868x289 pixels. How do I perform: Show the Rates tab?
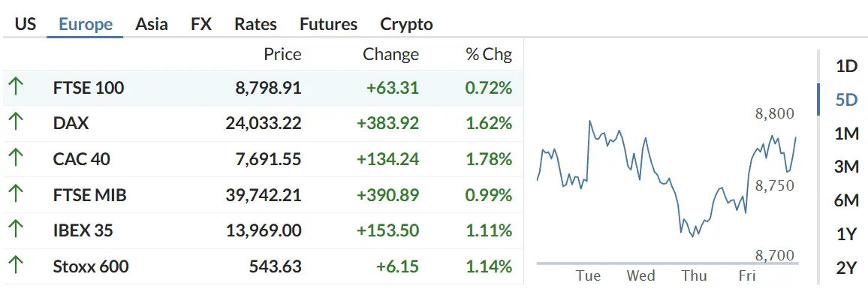(256, 24)
